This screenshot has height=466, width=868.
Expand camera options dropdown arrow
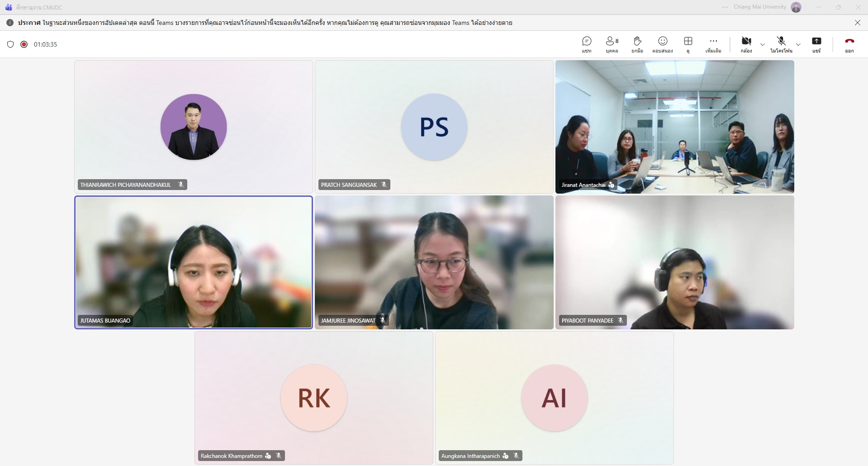(763, 44)
